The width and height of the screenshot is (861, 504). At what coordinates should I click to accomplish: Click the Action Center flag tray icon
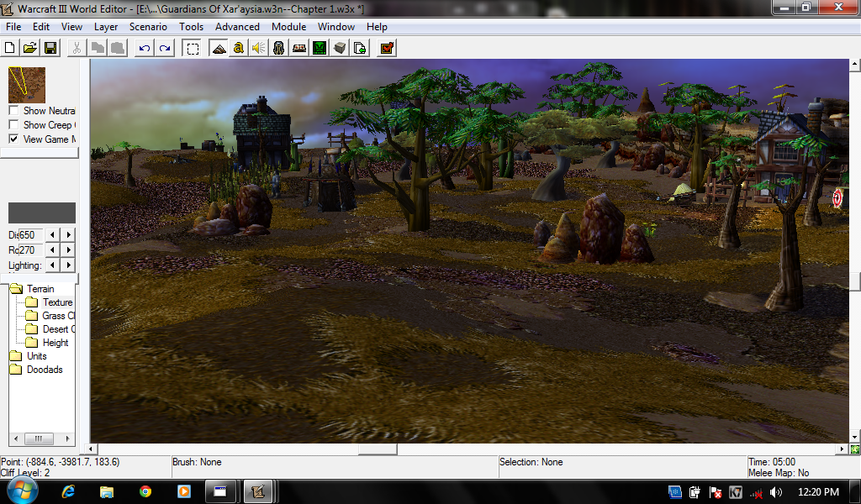(715, 492)
